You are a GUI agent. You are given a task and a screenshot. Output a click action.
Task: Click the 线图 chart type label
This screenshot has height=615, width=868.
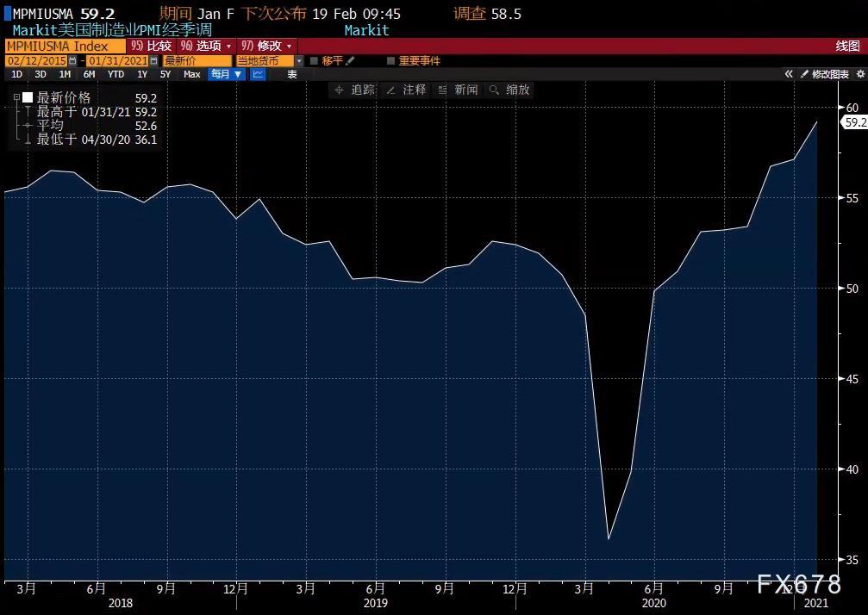click(x=847, y=46)
